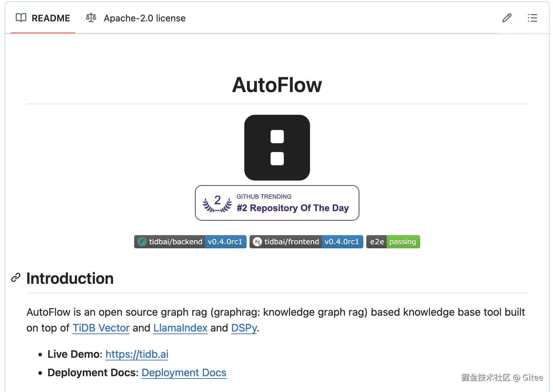The width and height of the screenshot is (553, 392).
Task: Open the Deployment Docs link
Action: pyautogui.click(x=184, y=373)
